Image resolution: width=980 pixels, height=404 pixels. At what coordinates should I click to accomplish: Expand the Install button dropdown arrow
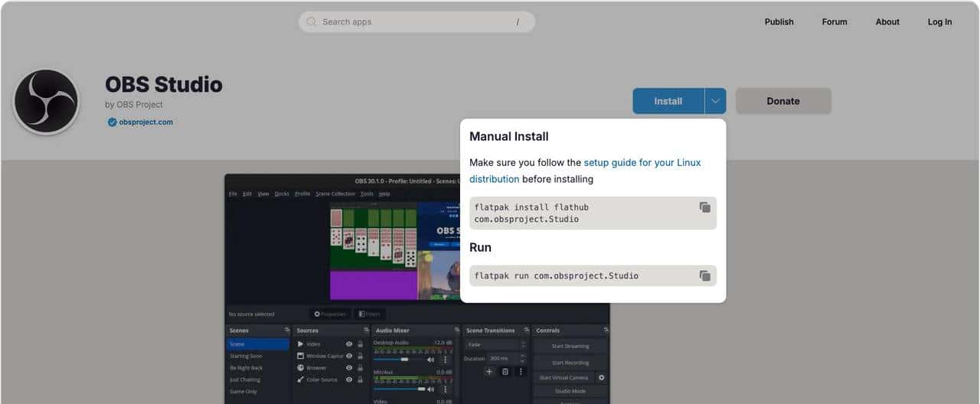(715, 101)
